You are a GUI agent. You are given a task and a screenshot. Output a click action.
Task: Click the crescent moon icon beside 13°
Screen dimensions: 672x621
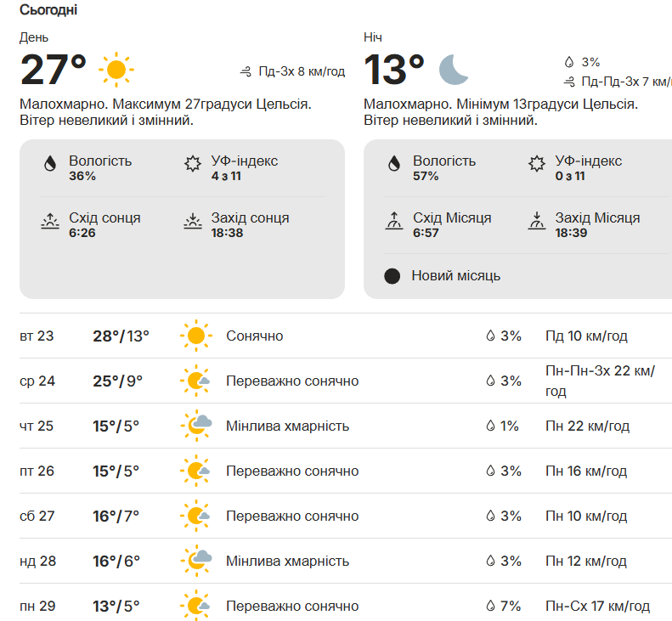[454, 70]
